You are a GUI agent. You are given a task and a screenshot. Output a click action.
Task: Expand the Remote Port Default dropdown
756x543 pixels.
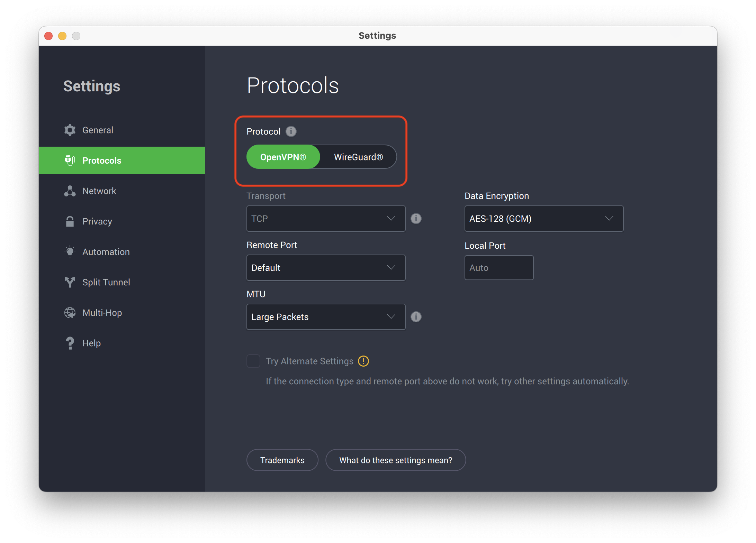[326, 268]
